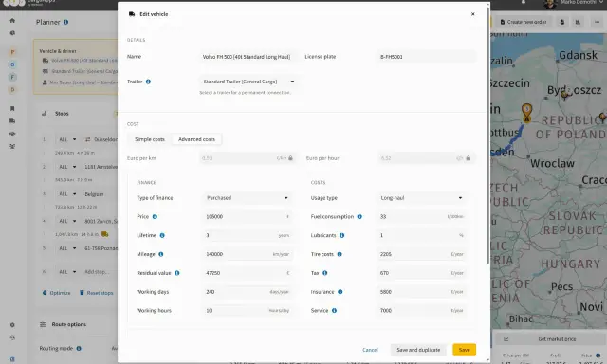
Task: Click the bookmark icon in left sidebar
Action: pyautogui.click(x=12, y=108)
